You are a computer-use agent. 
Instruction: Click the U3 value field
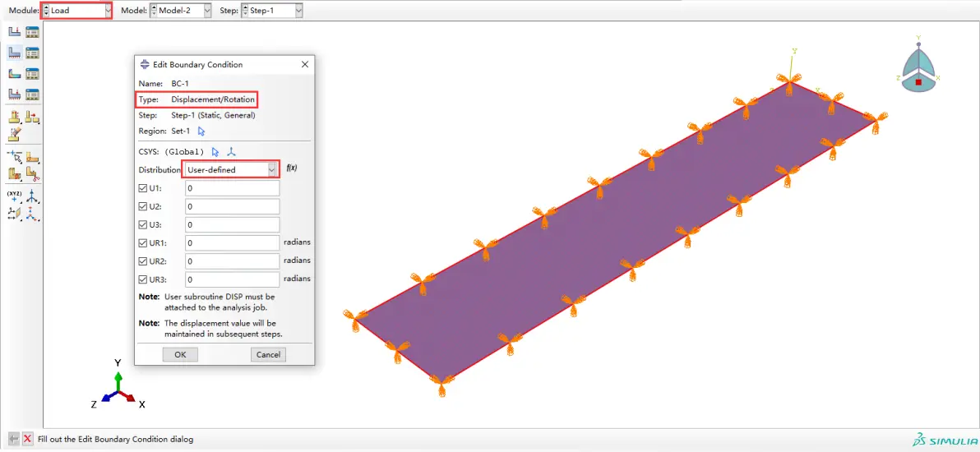click(x=232, y=224)
